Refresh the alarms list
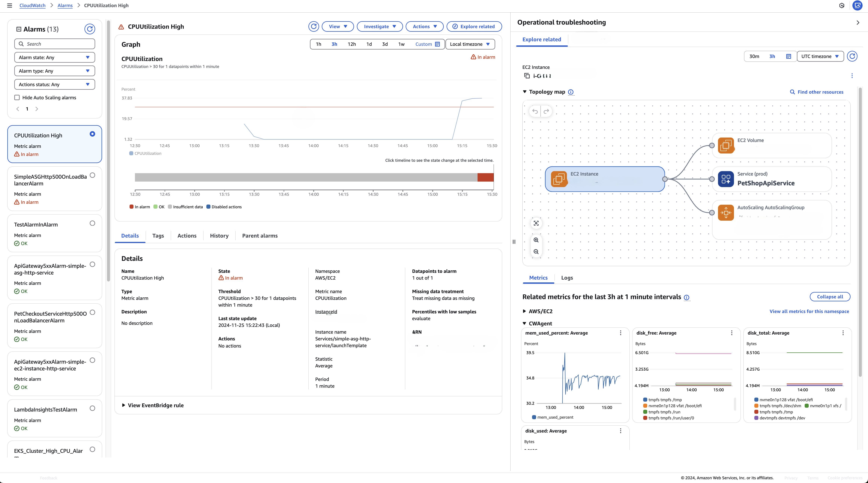Screen dimensions: 868x483 [x=89, y=29]
